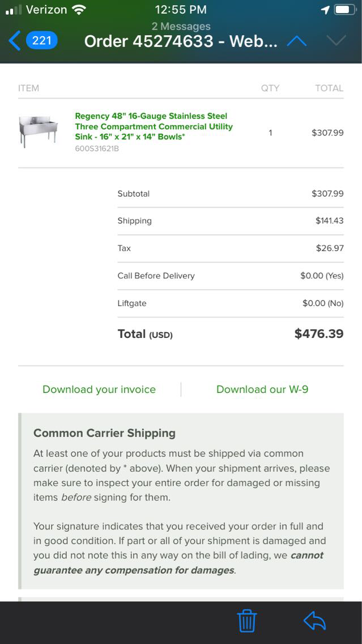Image resolution: width=362 pixels, height=644 pixels.
Task: Delete this email with the trash icon
Action: click(x=247, y=621)
